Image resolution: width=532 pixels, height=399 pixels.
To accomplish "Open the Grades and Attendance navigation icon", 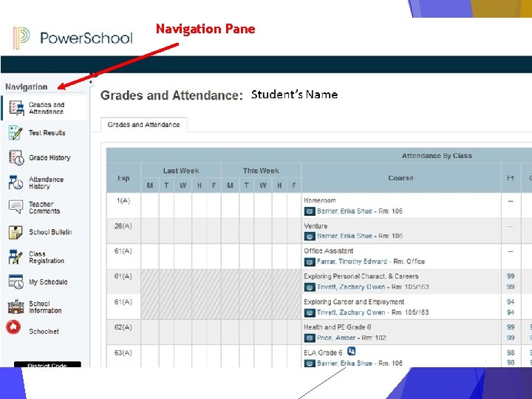I will click(x=16, y=108).
